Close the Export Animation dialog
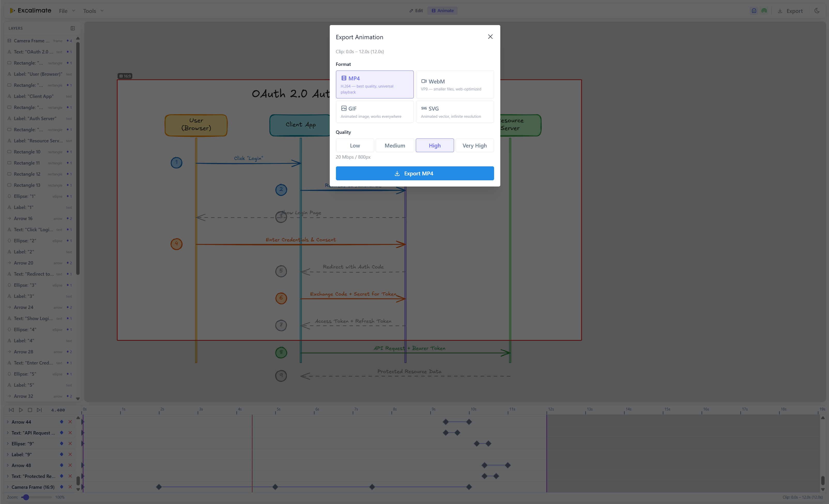829x504 pixels. pos(490,37)
